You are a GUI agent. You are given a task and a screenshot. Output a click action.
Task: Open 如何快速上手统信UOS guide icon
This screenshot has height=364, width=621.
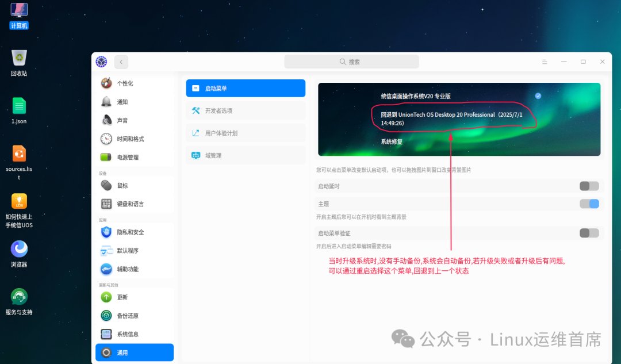coord(19,210)
